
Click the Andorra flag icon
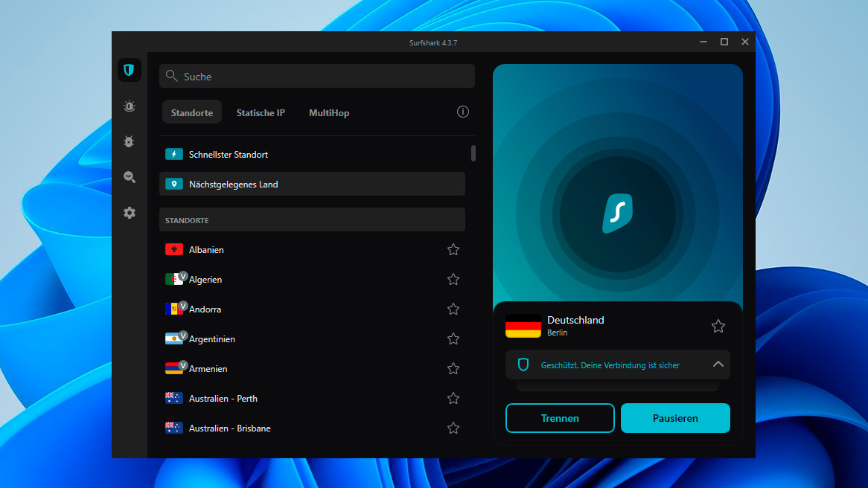click(x=173, y=309)
